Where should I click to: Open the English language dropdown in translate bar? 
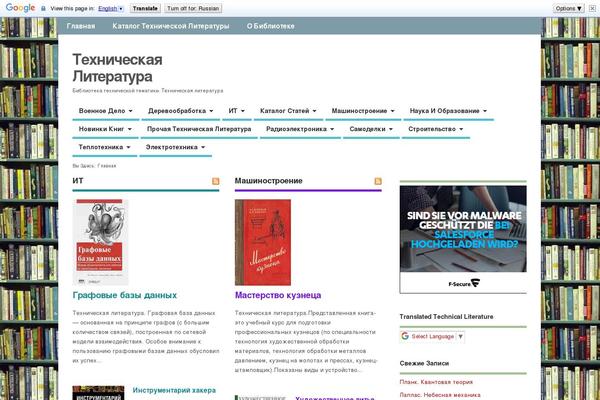111,8
